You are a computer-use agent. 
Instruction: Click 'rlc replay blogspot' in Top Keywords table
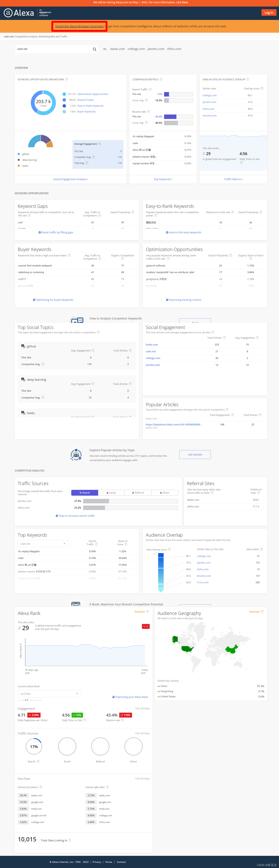pyautogui.click(x=29, y=552)
